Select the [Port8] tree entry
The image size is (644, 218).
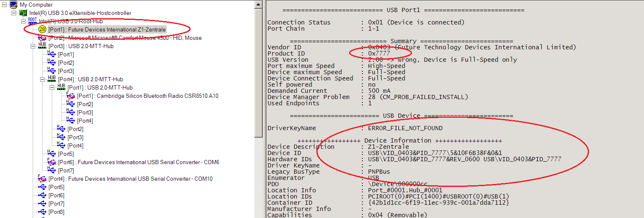(57, 212)
